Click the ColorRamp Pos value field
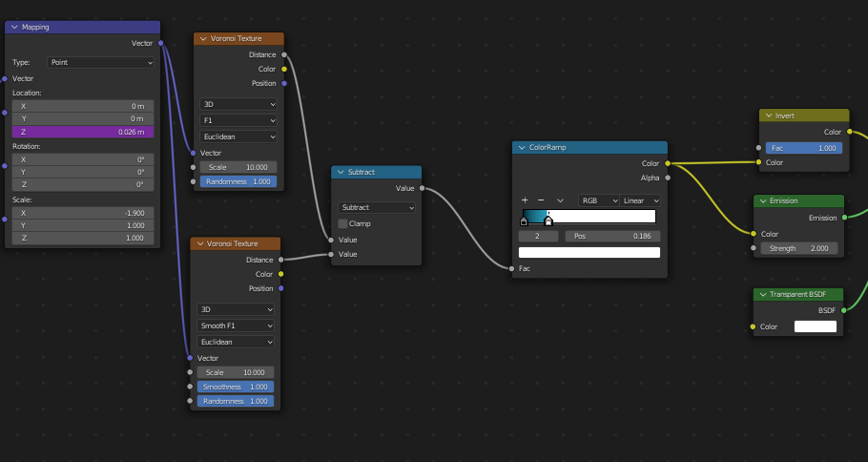 tap(612, 235)
